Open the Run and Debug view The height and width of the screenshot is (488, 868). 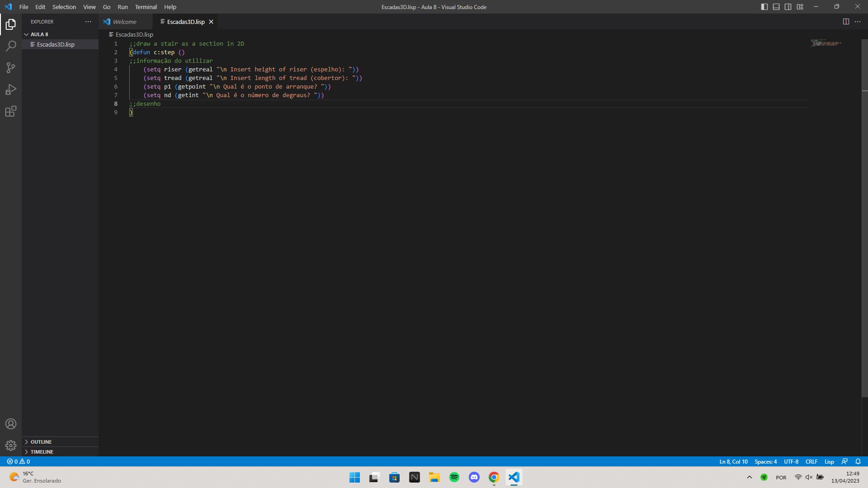(x=11, y=89)
